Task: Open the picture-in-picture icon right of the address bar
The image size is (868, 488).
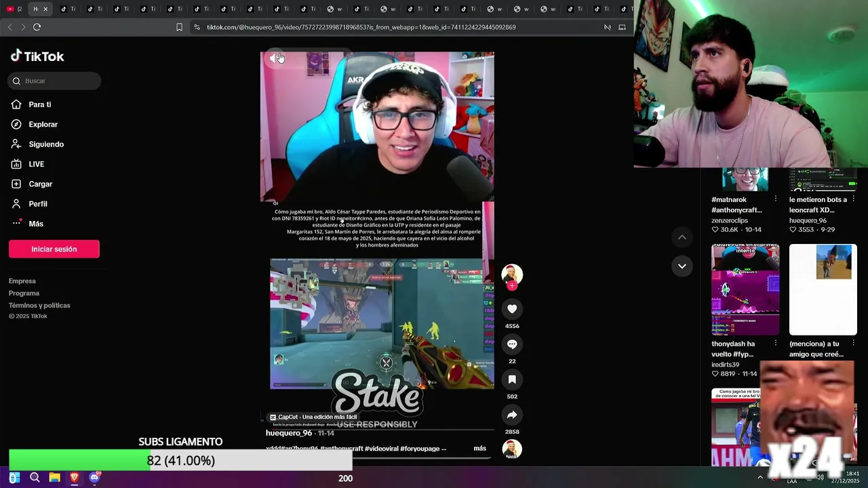Action: pos(622,27)
